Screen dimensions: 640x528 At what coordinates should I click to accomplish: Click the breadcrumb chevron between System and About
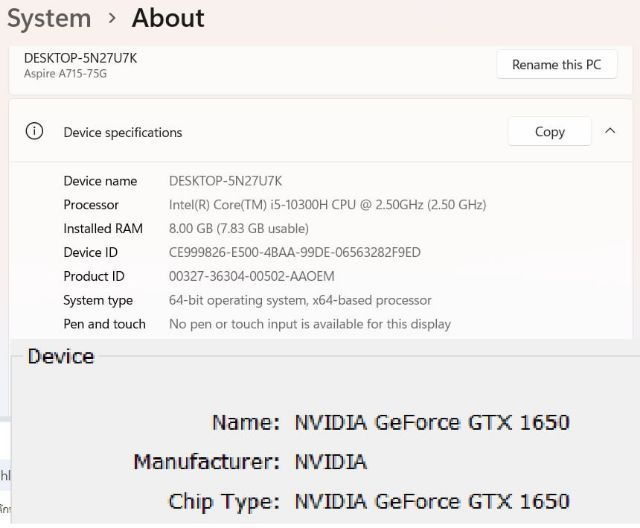tap(112, 18)
